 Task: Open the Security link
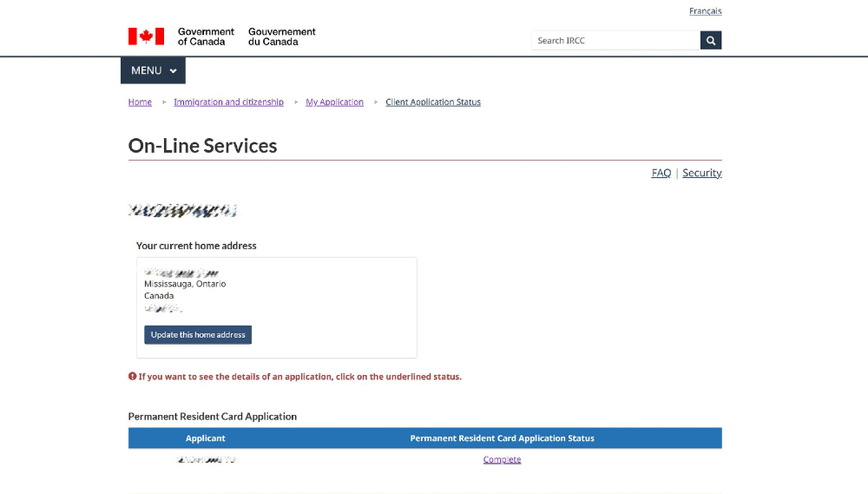click(702, 173)
